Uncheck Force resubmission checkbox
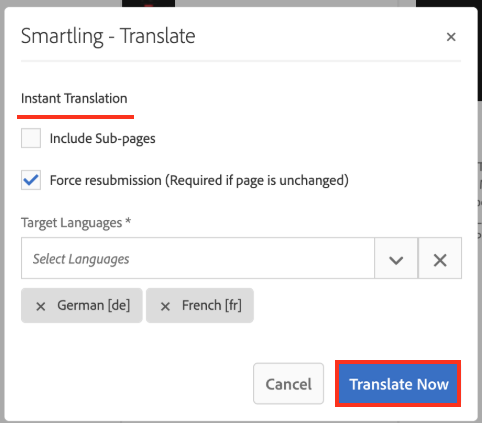This screenshot has height=423, width=482. pyautogui.click(x=31, y=180)
